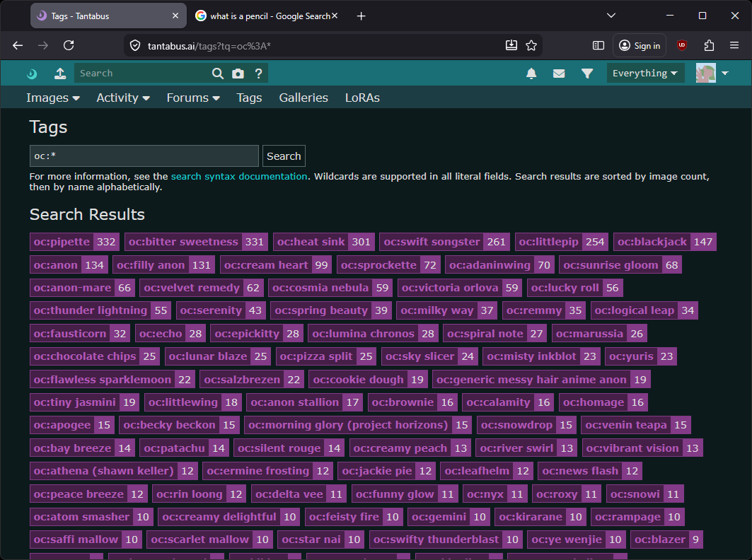This screenshot has width=752, height=560.
Task: Open notifications bell icon
Action: click(x=531, y=74)
